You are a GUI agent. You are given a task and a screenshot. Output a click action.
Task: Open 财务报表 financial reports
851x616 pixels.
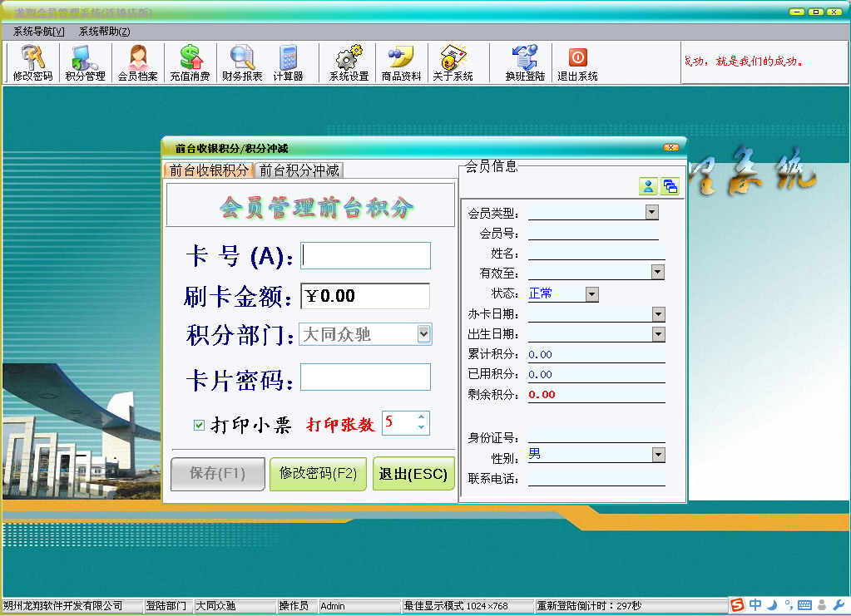click(242, 63)
